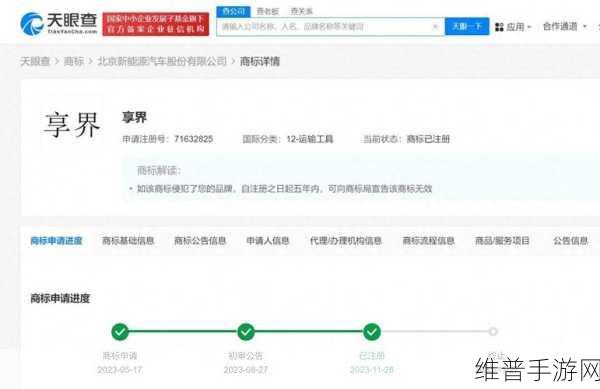Expand the 应用 dropdown arrow

point(529,27)
